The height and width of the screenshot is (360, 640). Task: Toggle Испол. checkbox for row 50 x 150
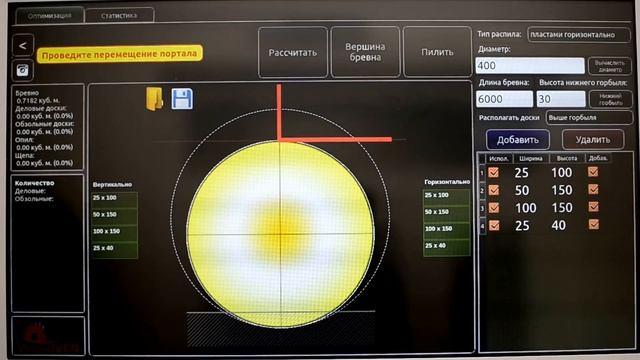[493, 190]
